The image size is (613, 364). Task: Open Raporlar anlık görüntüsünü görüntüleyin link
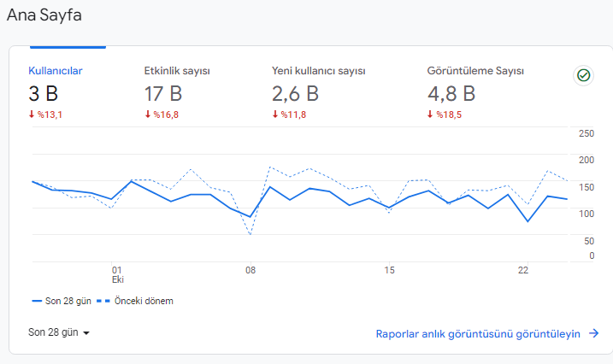pyautogui.click(x=478, y=334)
